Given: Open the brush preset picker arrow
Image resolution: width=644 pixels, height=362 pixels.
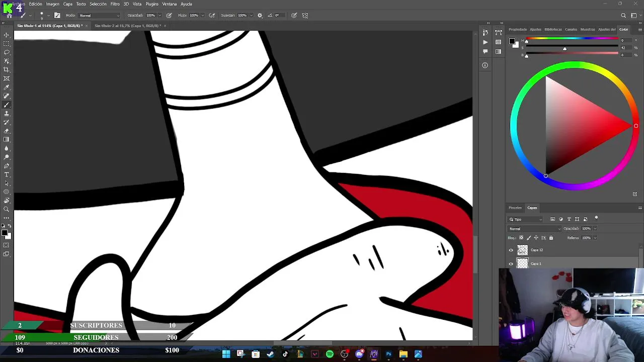Looking at the screenshot, I should [x=48, y=16].
